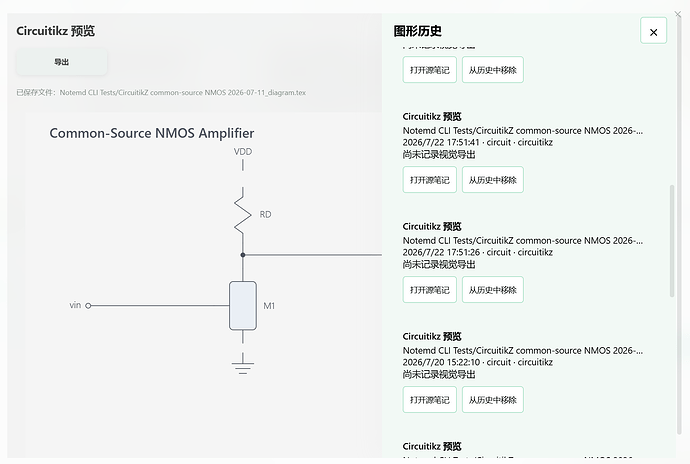This screenshot has width=690, height=464.
Task: Remove the 2026/7/20 15:22:10 entry from history
Action: pos(492,400)
